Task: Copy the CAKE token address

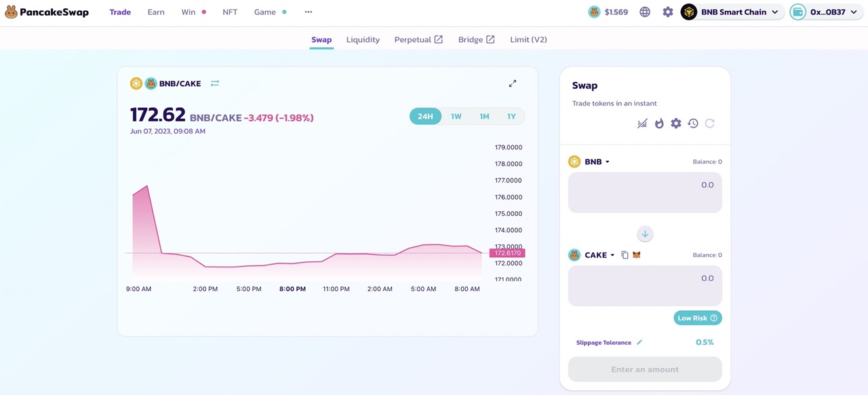Action: 625,255
